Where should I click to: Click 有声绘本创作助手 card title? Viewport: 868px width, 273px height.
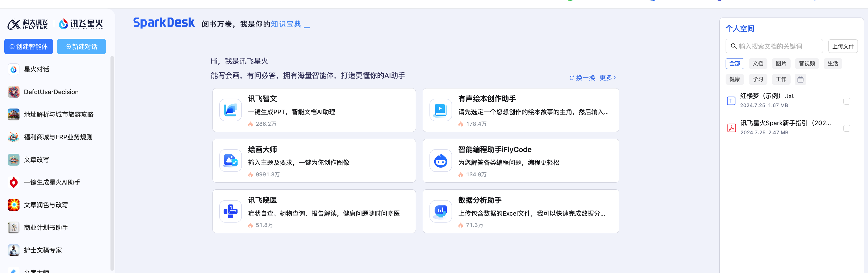pos(487,99)
